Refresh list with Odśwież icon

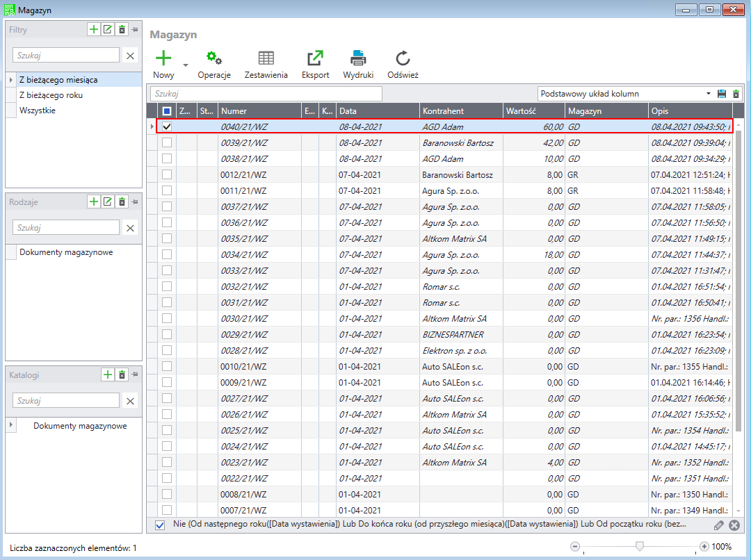point(403,58)
